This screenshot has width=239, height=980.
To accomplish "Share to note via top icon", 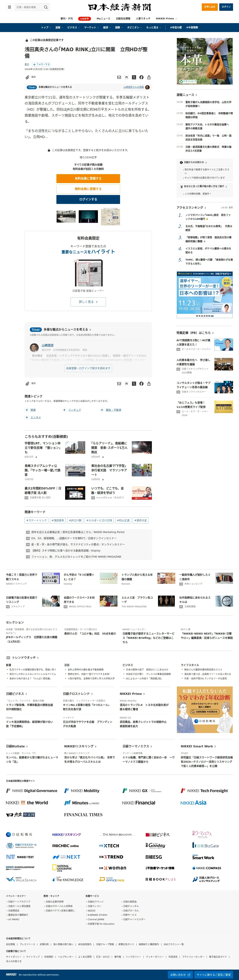I will pos(127,77).
